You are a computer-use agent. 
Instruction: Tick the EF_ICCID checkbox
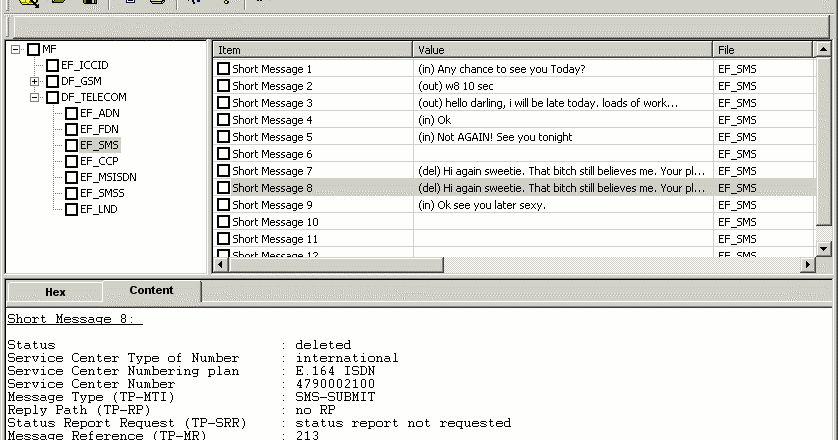(53, 65)
